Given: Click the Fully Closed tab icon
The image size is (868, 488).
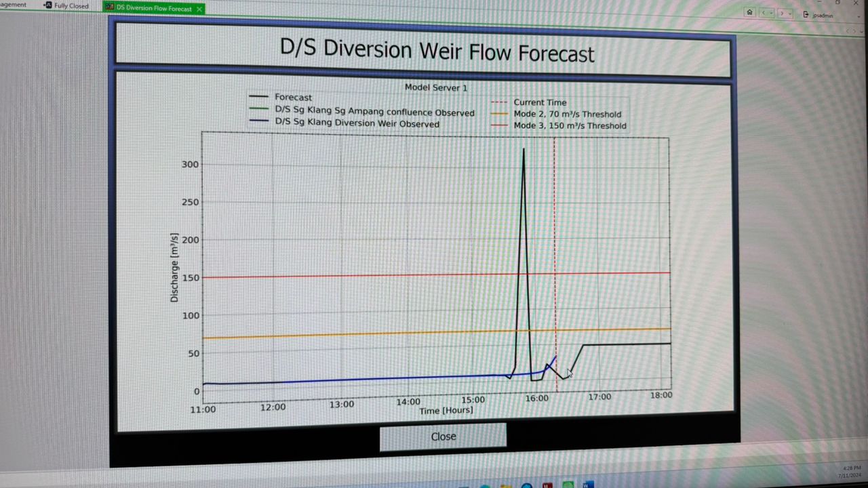Looking at the screenshot, I should (48, 5).
